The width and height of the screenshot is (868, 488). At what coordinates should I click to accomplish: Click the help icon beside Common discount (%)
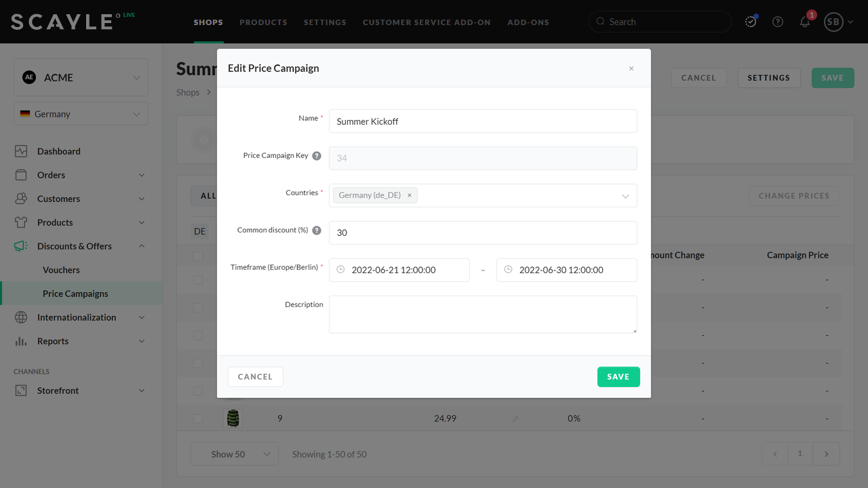click(x=317, y=230)
